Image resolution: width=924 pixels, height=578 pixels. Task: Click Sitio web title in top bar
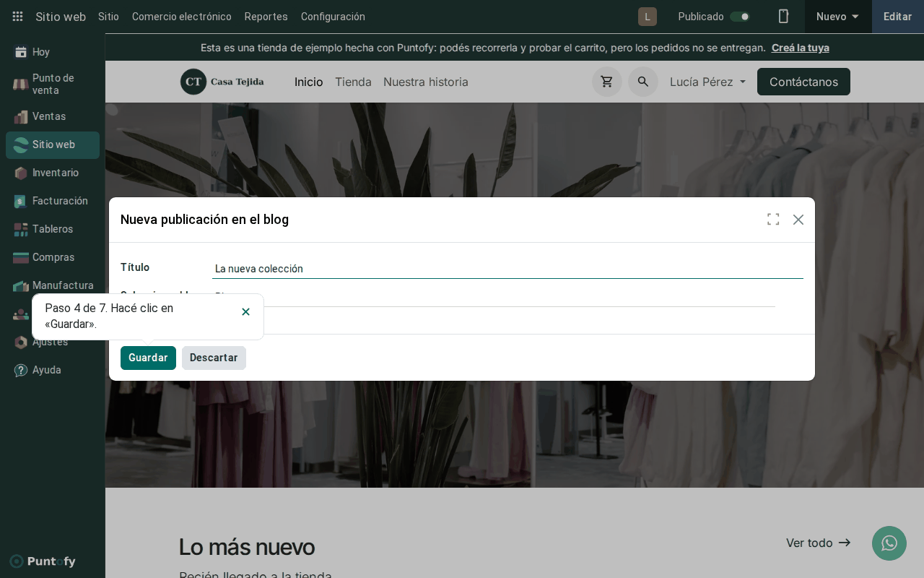(x=61, y=17)
